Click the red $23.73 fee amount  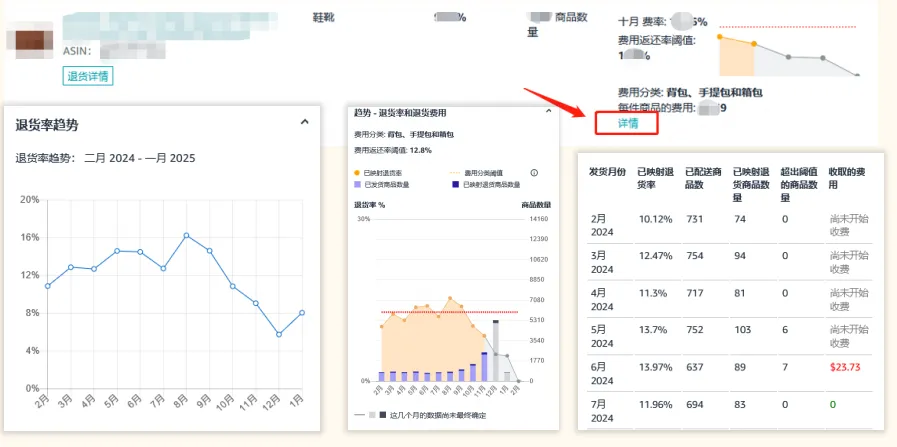pyautogui.click(x=845, y=367)
